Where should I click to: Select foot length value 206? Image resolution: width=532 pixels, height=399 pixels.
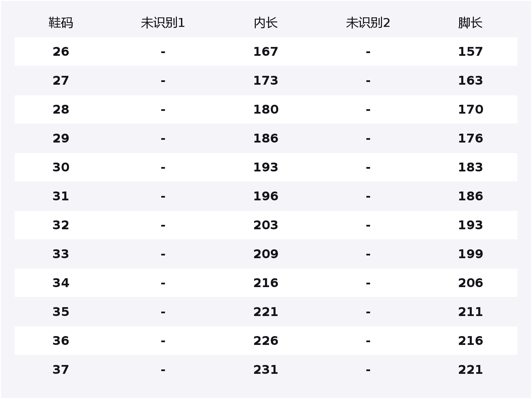click(470, 283)
